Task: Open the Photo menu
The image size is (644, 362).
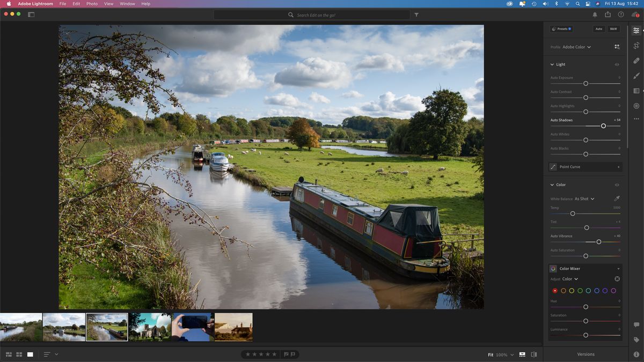Action: (91, 4)
